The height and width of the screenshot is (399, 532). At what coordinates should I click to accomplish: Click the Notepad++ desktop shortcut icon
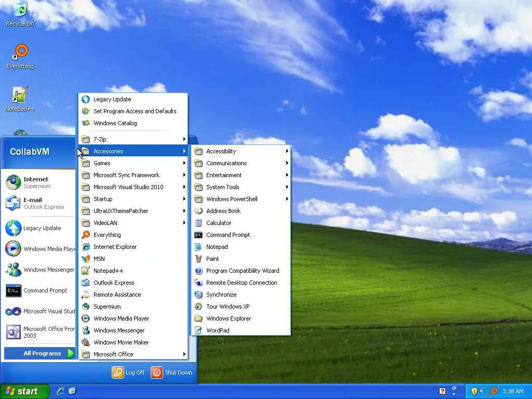click(20, 99)
